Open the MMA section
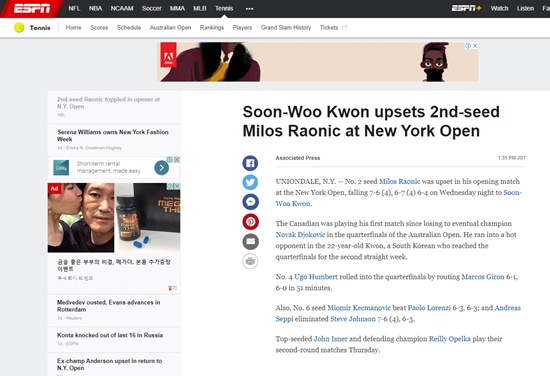Screen dimensions: 550x376 point(177,8)
